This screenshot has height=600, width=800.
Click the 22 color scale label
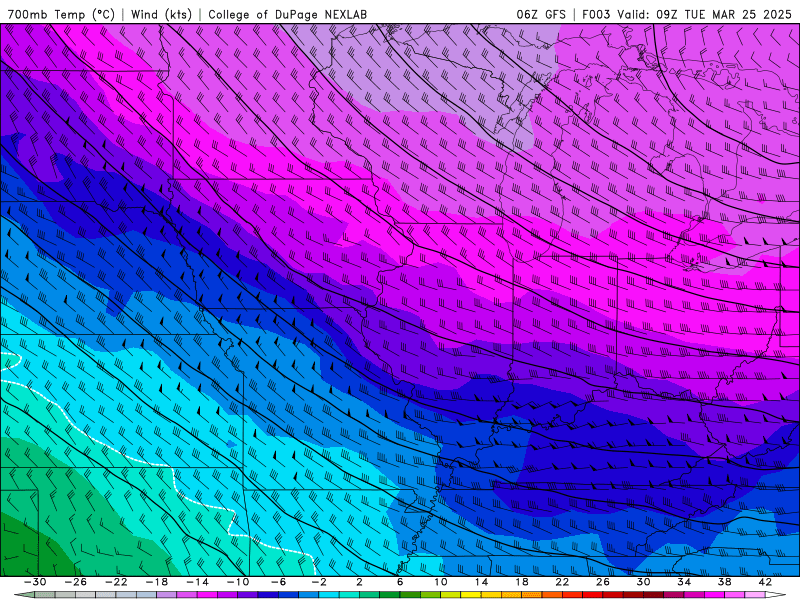(x=562, y=582)
